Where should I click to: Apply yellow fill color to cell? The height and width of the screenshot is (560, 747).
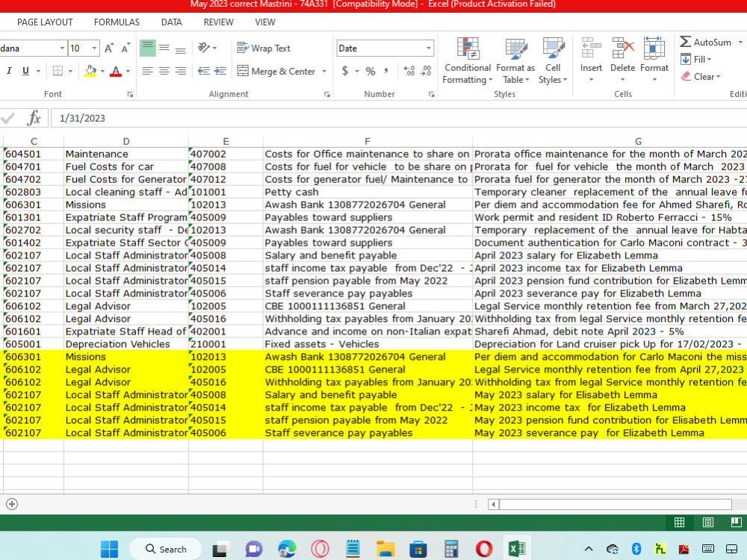(x=90, y=71)
